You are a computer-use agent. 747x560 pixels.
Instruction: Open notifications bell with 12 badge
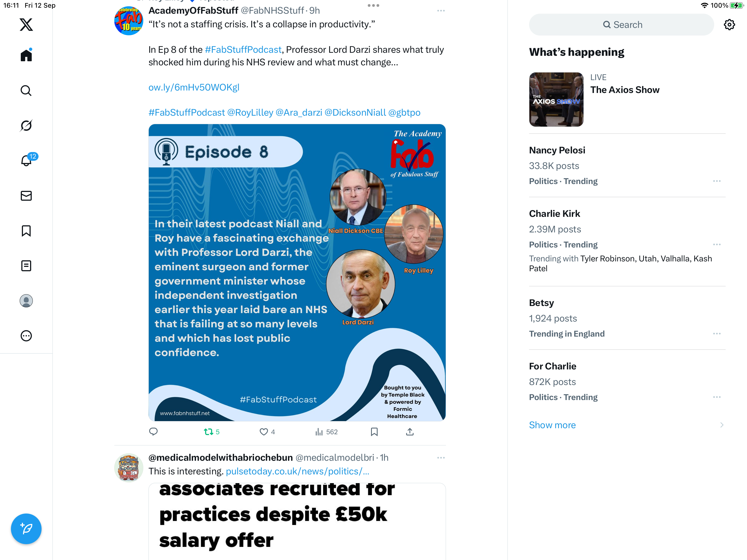[x=26, y=161]
